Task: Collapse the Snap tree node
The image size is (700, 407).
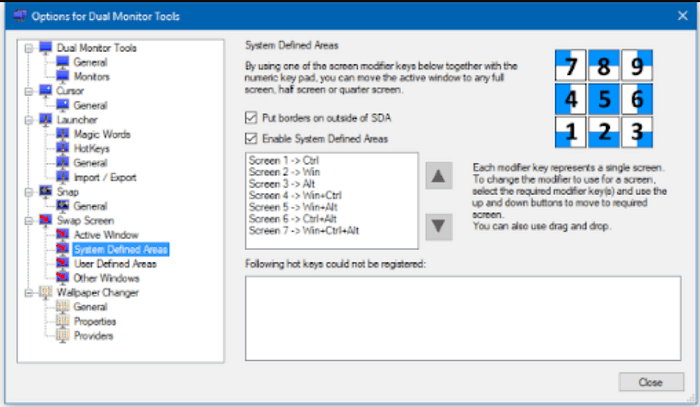Action: click(x=29, y=192)
